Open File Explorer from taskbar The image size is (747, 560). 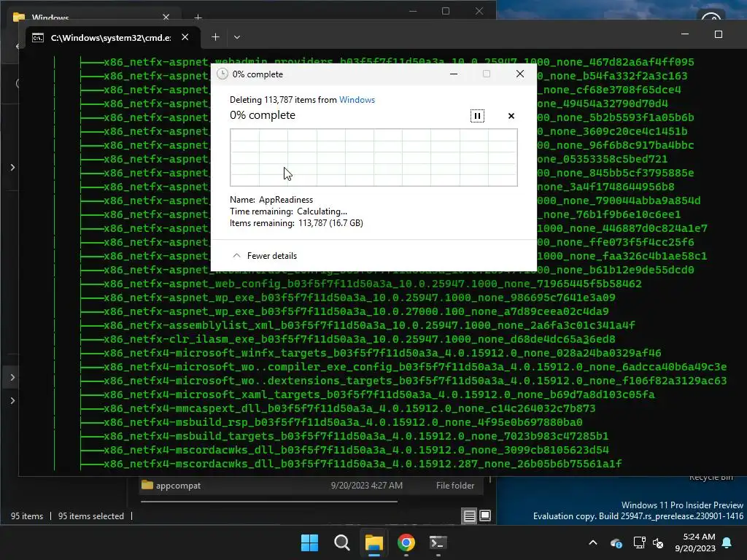[374, 542]
